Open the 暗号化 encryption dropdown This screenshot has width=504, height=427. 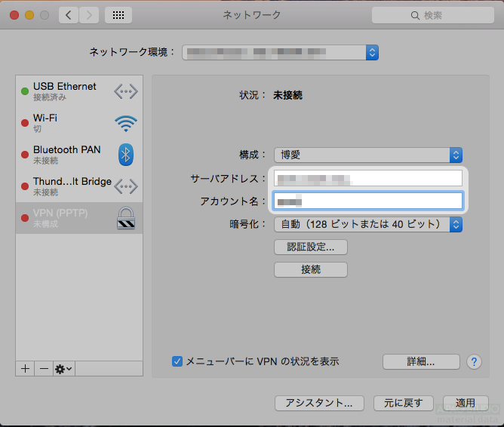(x=367, y=224)
